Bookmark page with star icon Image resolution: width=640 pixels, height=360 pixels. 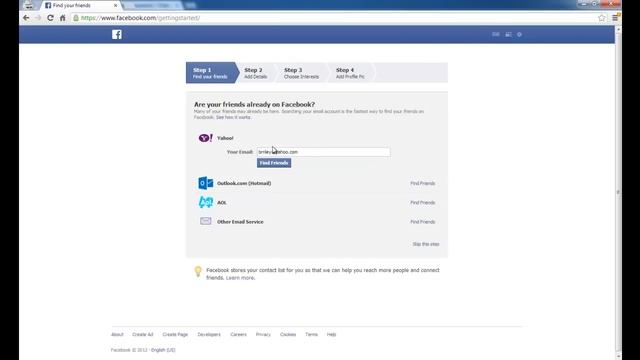click(602, 18)
